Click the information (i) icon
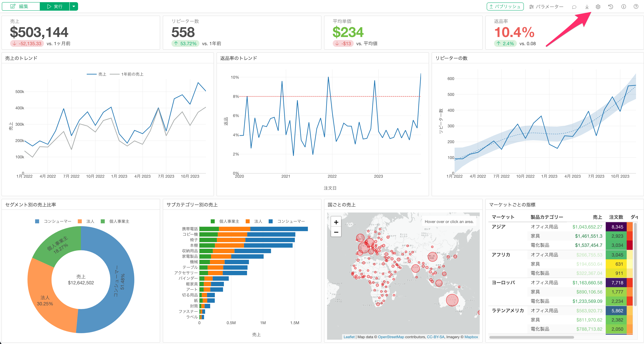This screenshot has width=644, height=344. (x=624, y=7)
